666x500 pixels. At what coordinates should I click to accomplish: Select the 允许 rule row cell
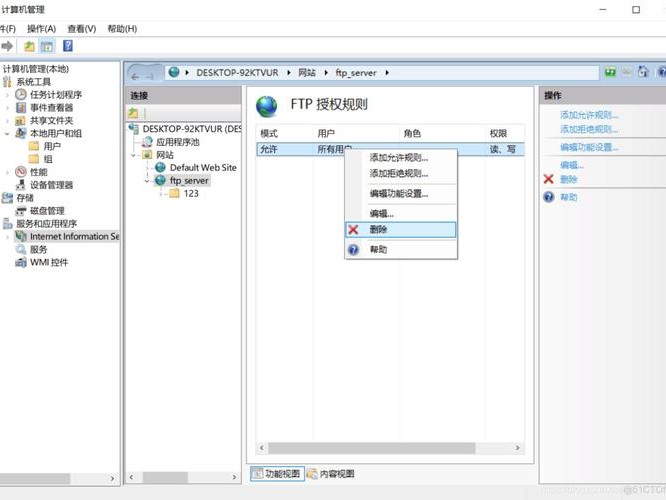tap(269, 149)
